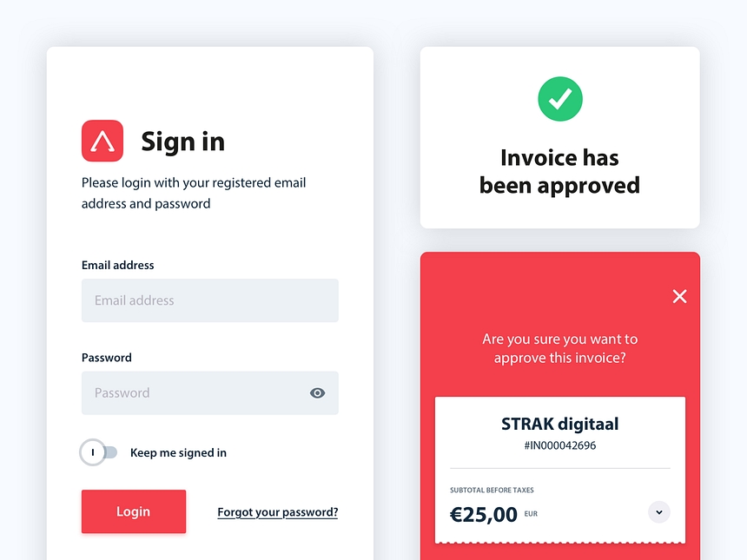Click the Login button
747x560 pixels.
(x=134, y=511)
